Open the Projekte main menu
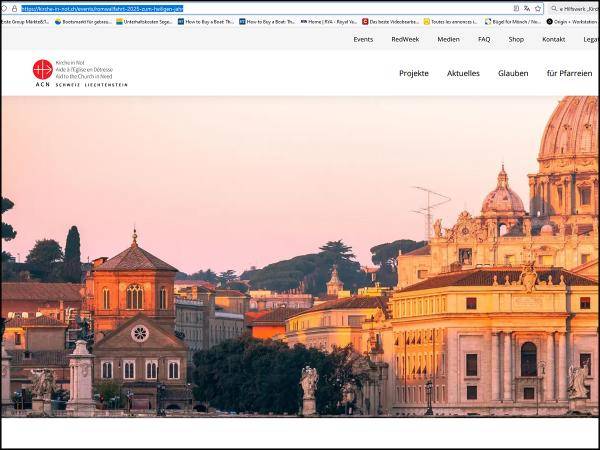Image resolution: width=600 pixels, height=450 pixels. (414, 73)
